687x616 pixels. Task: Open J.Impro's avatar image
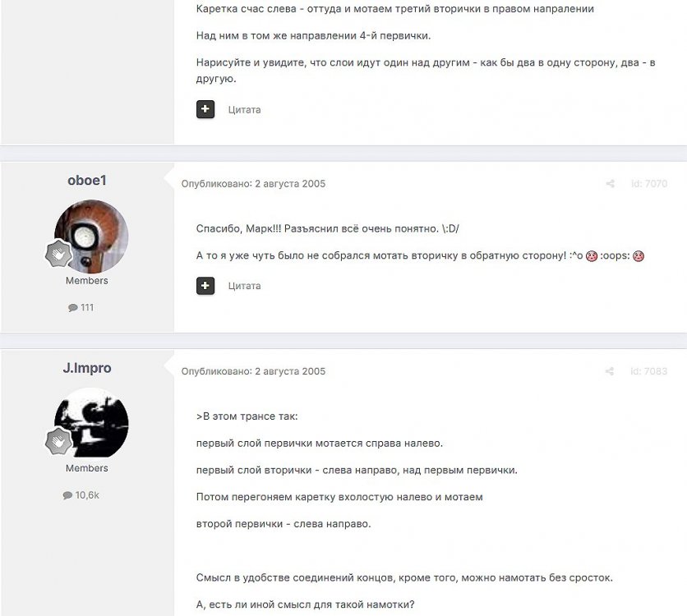tap(91, 424)
